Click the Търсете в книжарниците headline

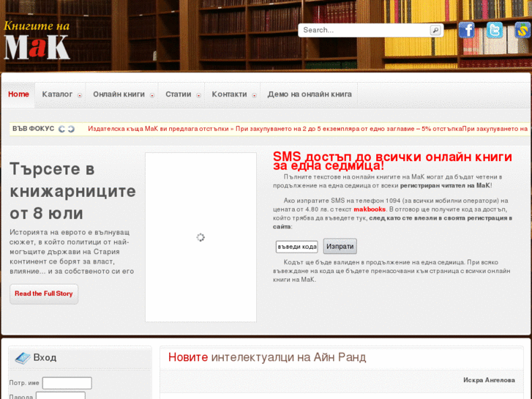click(x=72, y=191)
